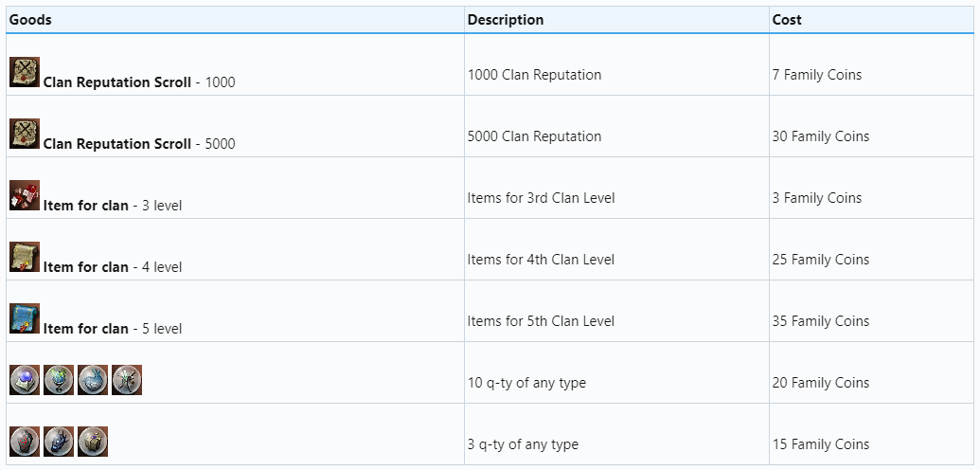
Task: Click the Description column header
Action: click(x=506, y=20)
